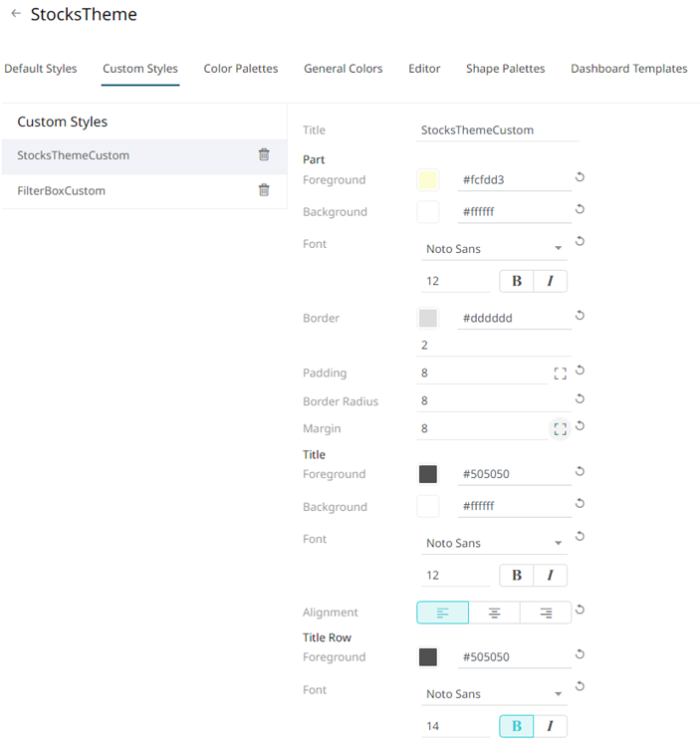700x752 pixels.
Task: Reset the Border Radius value
Action: (580, 398)
